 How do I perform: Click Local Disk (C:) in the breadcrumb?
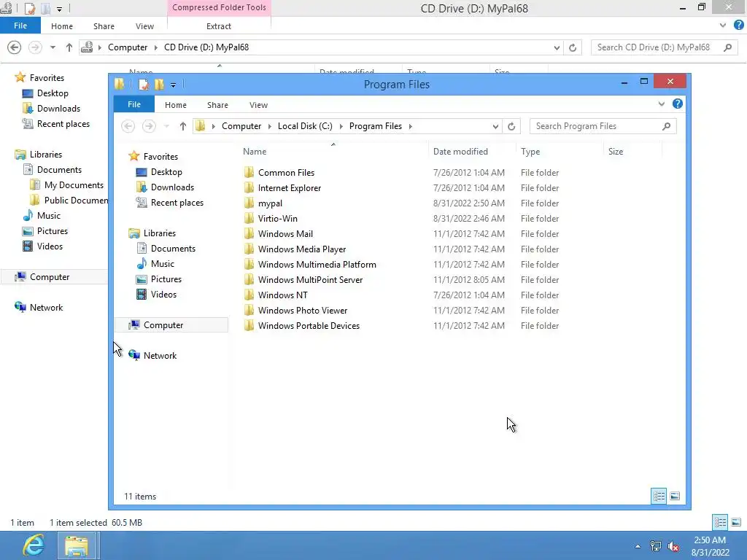click(x=305, y=126)
